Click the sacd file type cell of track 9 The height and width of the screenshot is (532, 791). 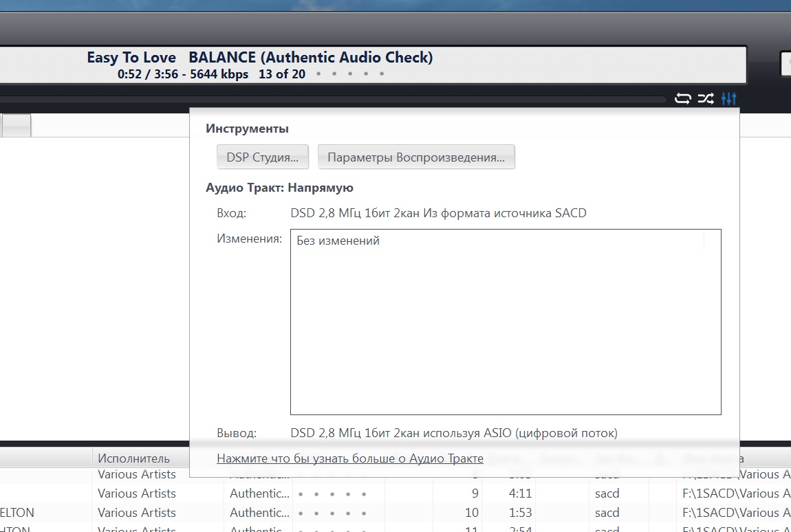point(607,494)
